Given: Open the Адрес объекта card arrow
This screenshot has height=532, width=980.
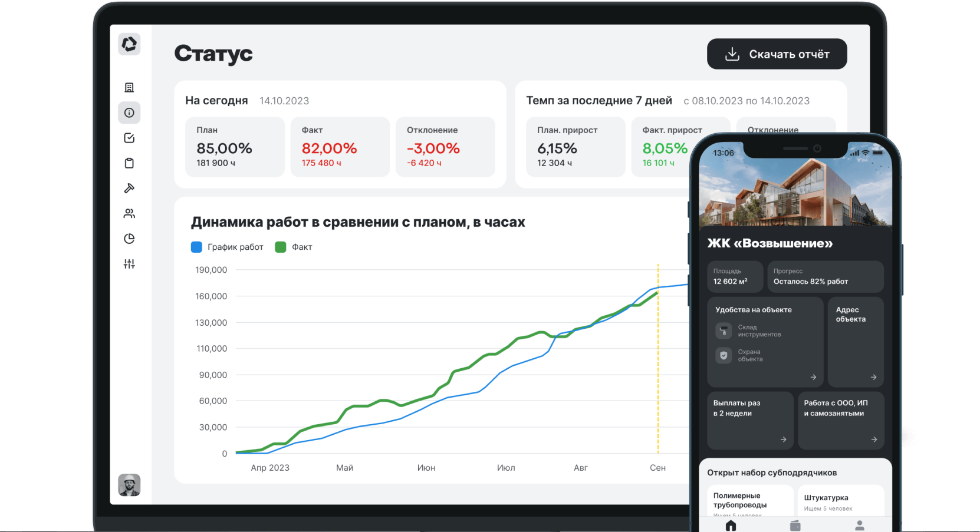Looking at the screenshot, I should point(873,377).
